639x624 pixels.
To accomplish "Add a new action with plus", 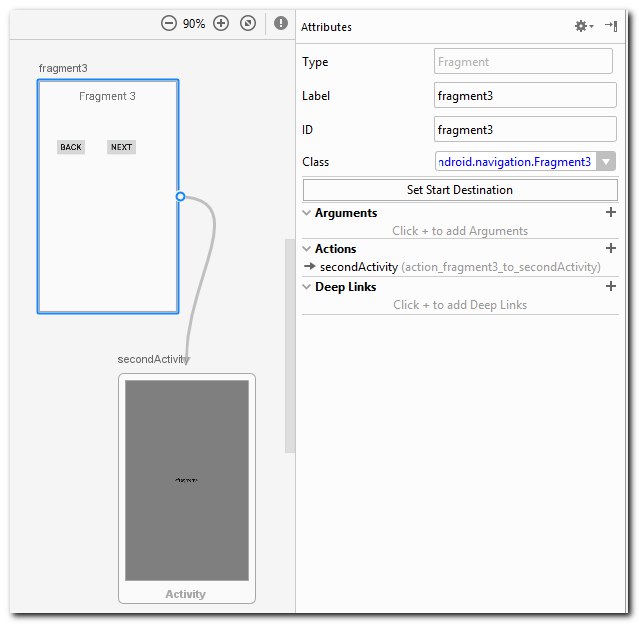I will click(x=610, y=248).
